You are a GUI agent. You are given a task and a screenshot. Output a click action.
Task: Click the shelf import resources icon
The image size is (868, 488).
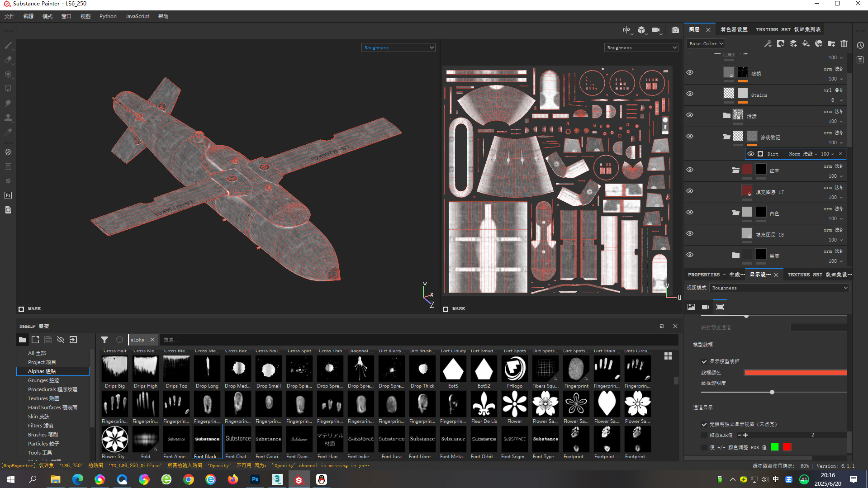point(73,340)
